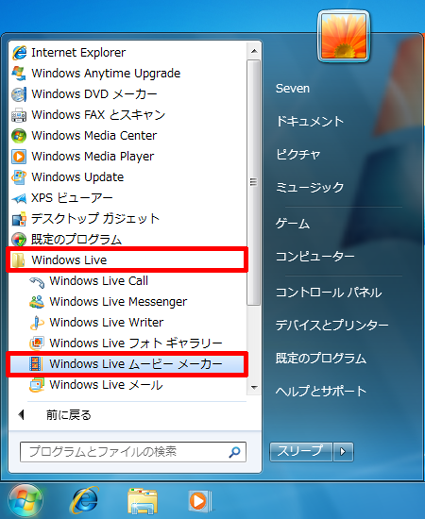Click the Windows Anytime Upgrade icon

click(19, 73)
